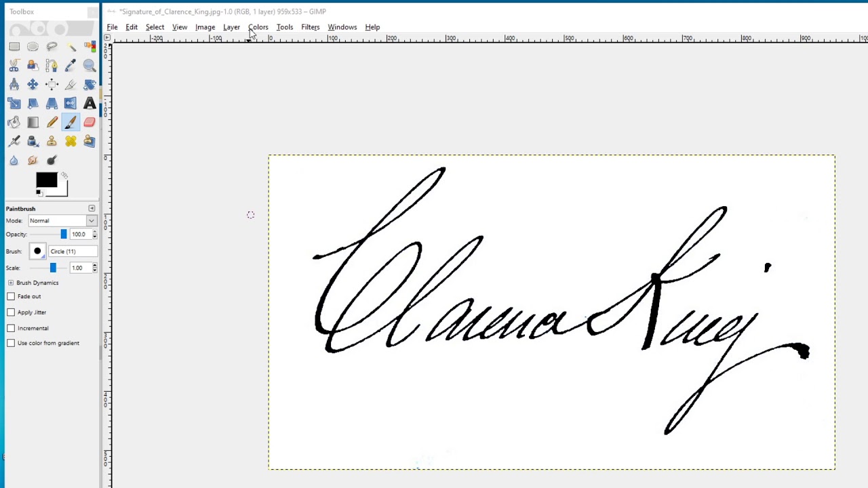This screenshot has width=868, height=488.
Task: Select the Ellipse Select tool
Action: click(x=33, y=47)
